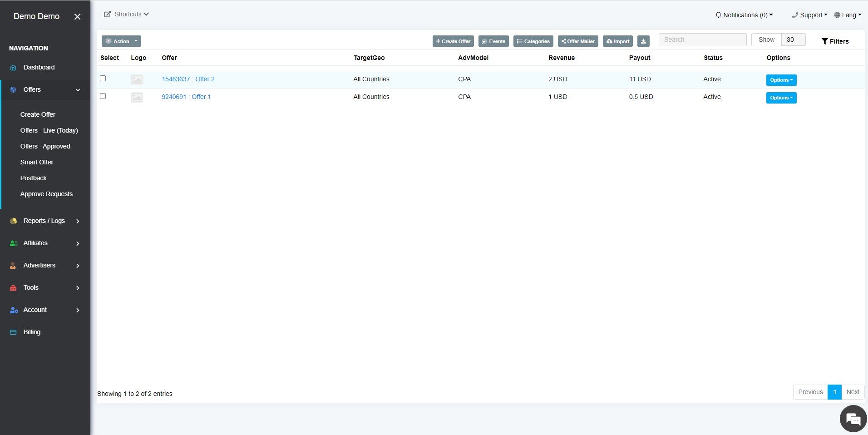This screenshot has height=435, width=868.
Task: Go to Approve Requests page
Action: 46,194
